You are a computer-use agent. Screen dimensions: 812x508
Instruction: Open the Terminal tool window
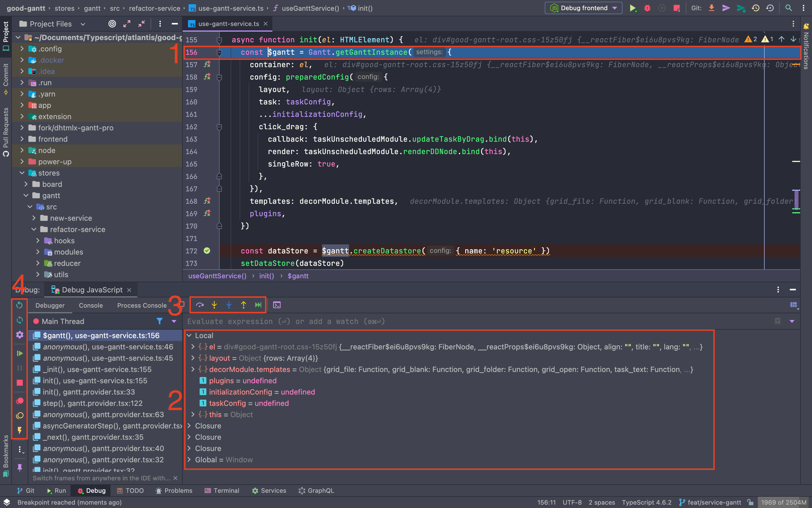(221, 491)
